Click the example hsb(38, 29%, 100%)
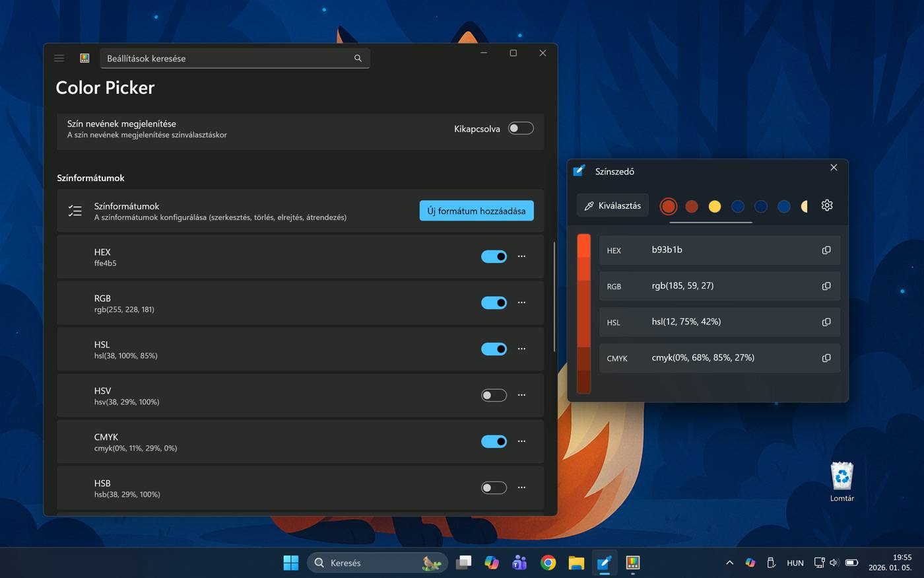 point(127,494)
